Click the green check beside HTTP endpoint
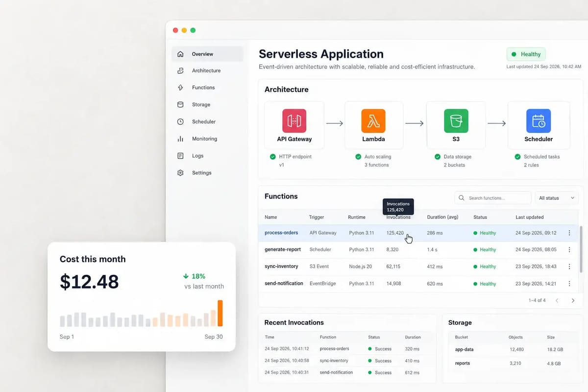 click(272, 157)
